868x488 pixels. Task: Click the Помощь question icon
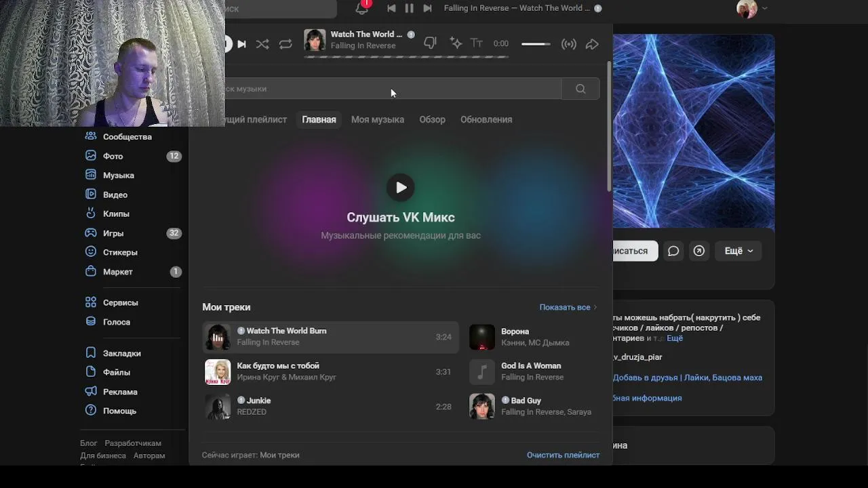click(91, 410)
